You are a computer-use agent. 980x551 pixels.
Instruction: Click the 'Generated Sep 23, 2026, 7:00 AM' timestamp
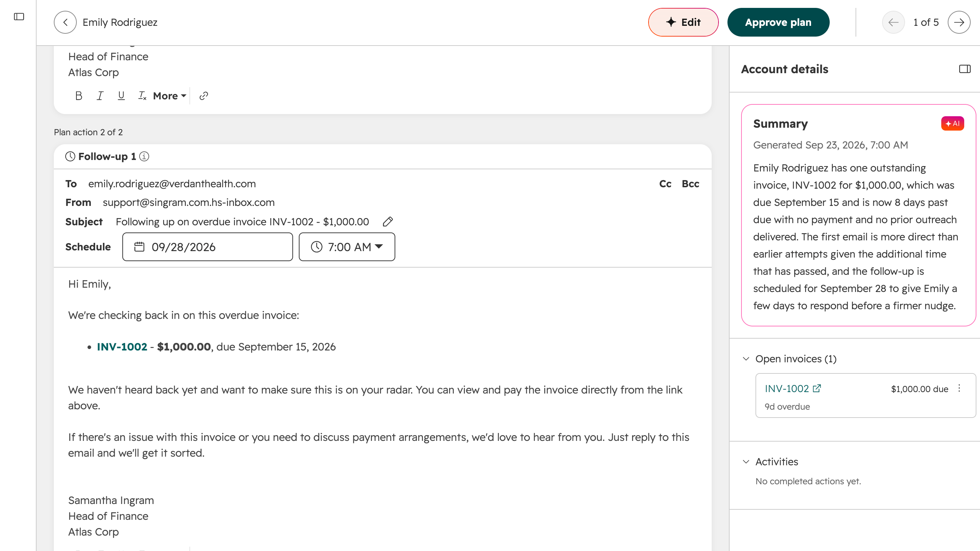point(830,145)
